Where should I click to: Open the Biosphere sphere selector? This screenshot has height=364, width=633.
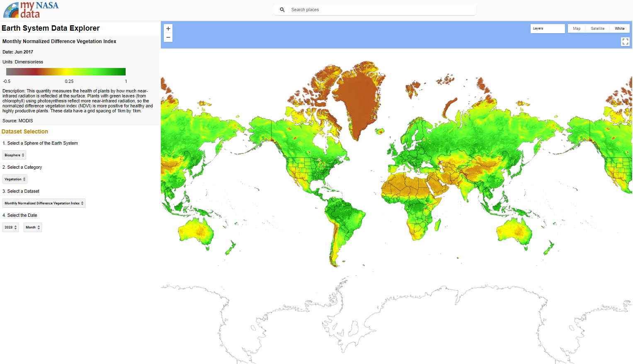pos(14,155)
